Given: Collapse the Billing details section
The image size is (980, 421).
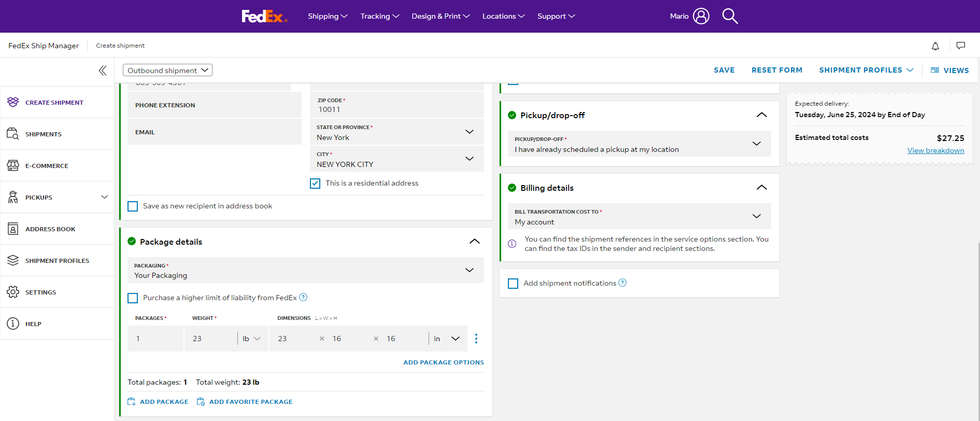Looking at the screenshot, I should click(x=762, y=188).
